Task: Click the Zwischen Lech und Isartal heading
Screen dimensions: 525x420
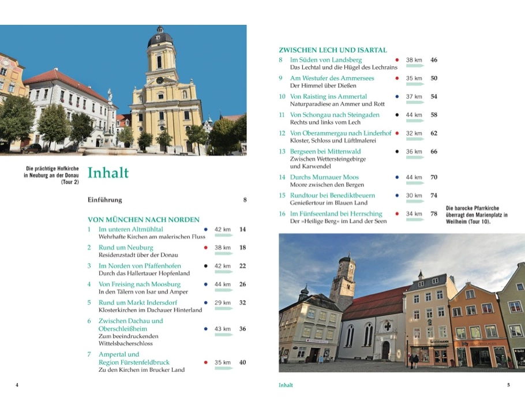Action: (x=332, y=50)
